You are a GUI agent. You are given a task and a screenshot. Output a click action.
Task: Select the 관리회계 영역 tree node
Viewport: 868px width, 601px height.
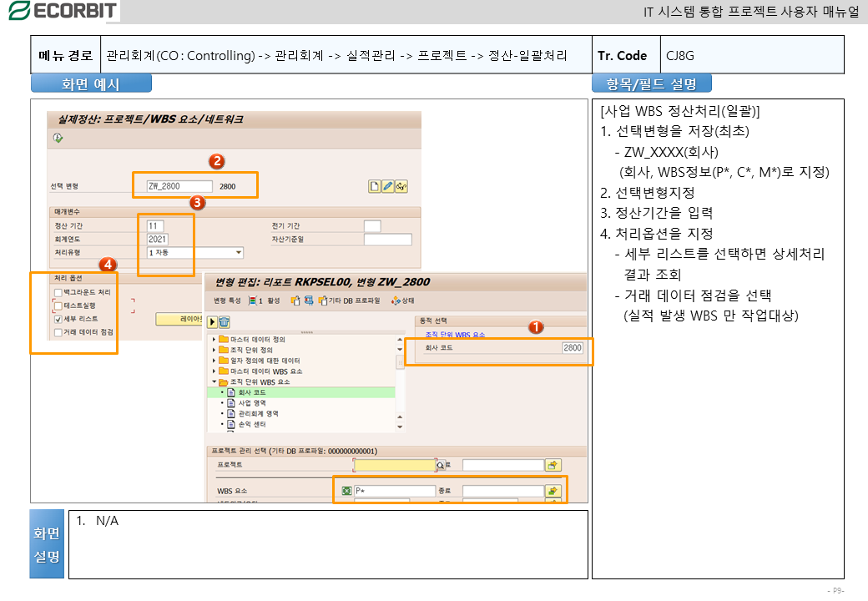pos(258,413)
